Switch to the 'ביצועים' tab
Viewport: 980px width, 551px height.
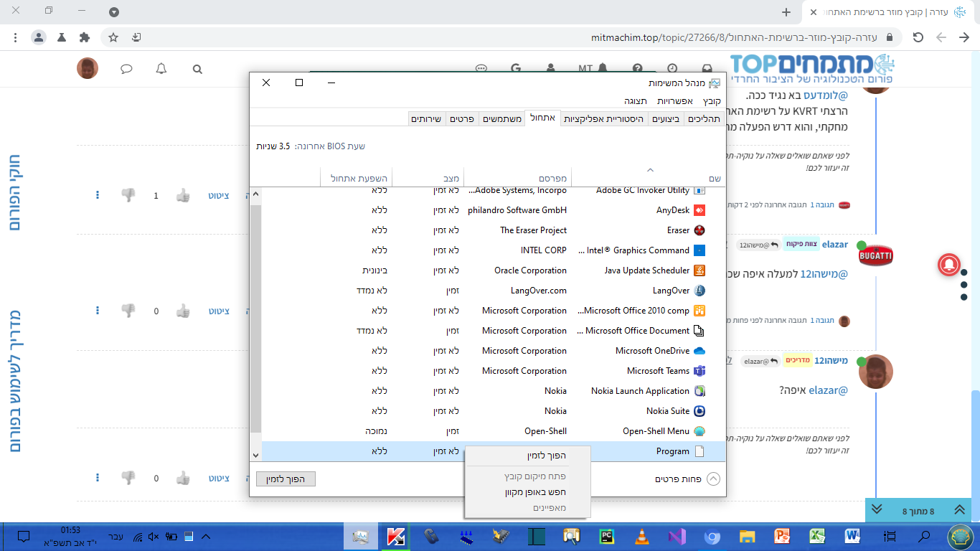(x=666, y=118)
